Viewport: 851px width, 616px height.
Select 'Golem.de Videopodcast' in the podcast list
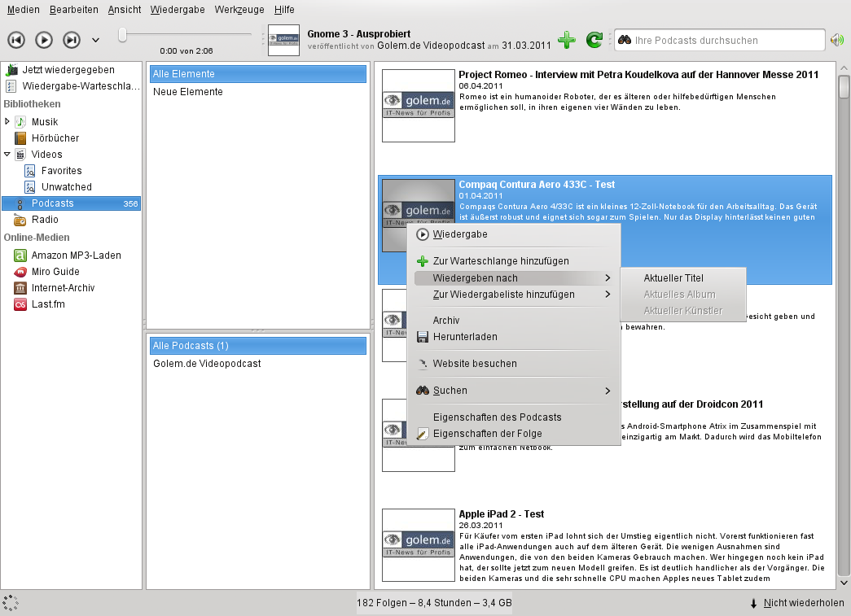click(x=257, y=363)
